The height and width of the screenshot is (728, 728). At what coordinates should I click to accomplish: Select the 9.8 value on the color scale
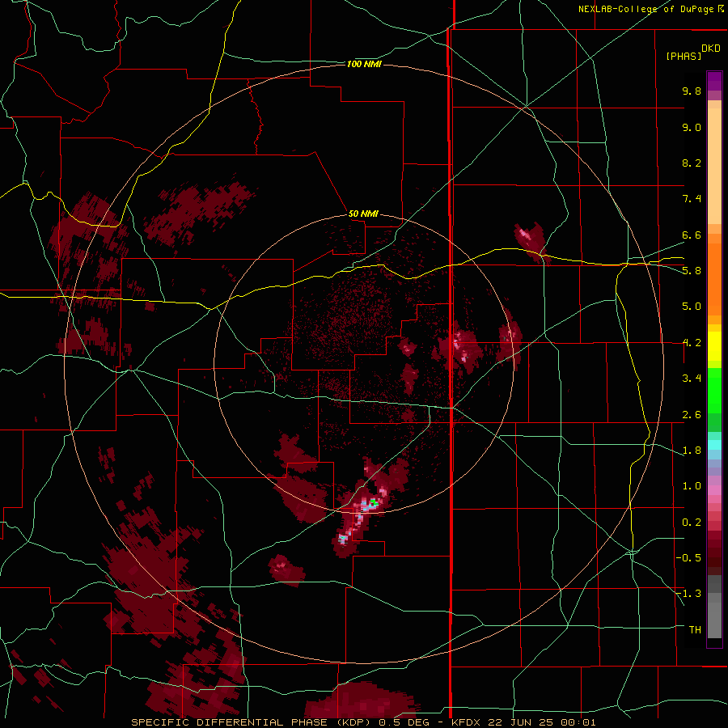point(692,91)
